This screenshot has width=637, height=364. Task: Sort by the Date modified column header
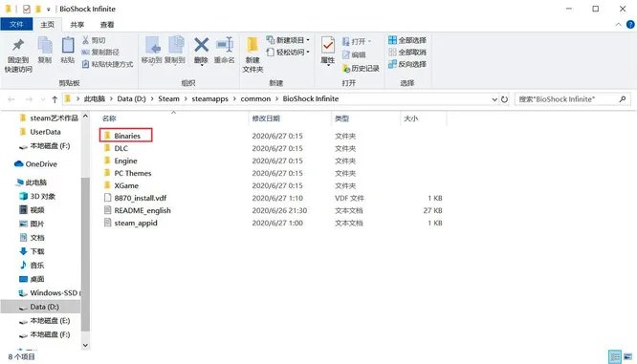click(x=266, y=118)
